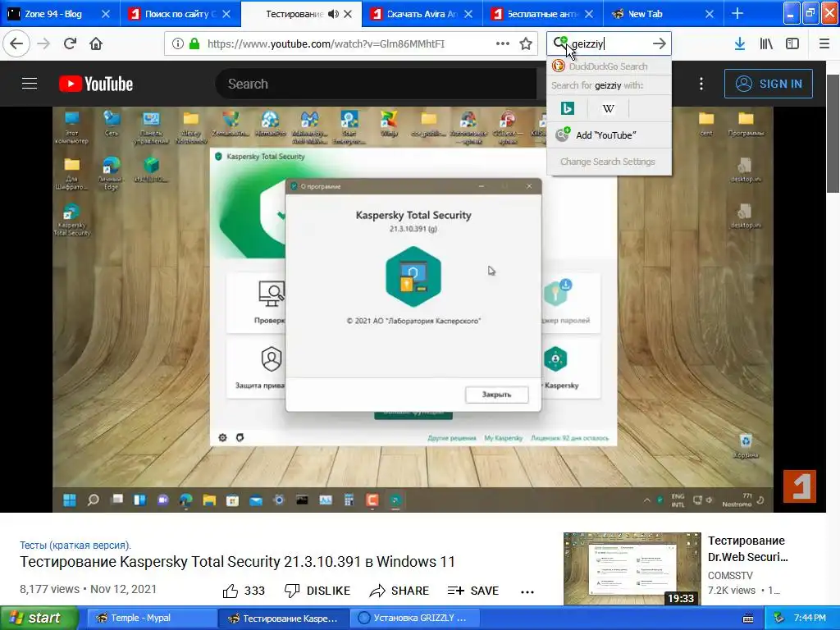Click the search go arrow beside geizziy
This screenshot has width=840, height=630.
660,44
